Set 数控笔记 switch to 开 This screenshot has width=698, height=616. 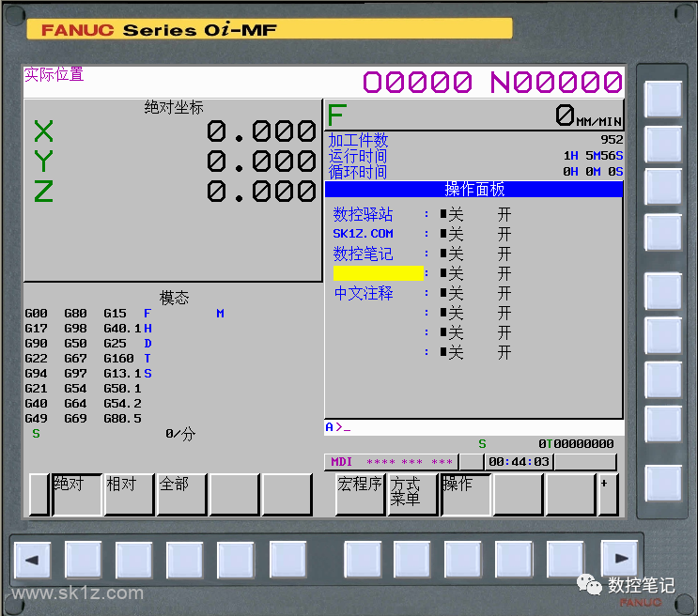(x=504, y=254)
